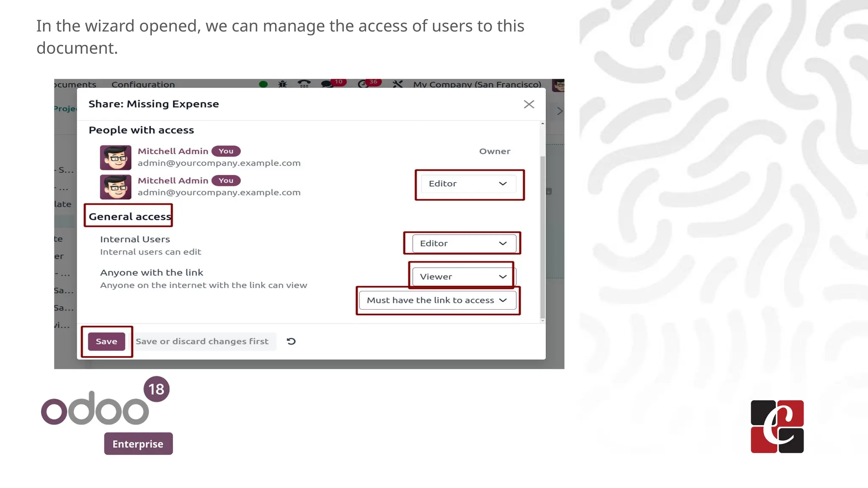Click the green status dot icon
This screenshot has height=488, width=868.
coord(263,84)
